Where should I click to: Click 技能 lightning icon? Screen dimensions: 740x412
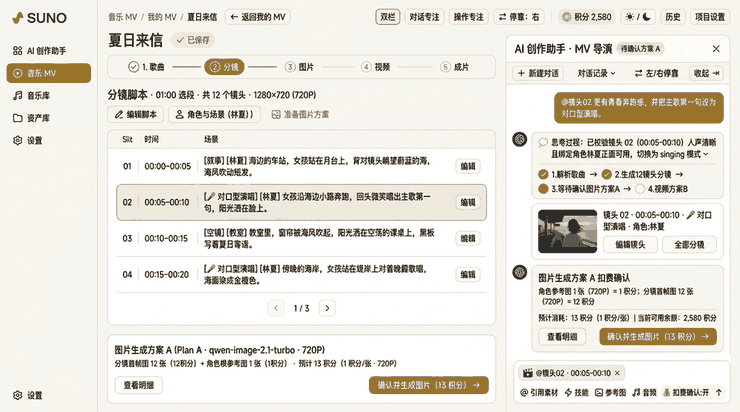click(568, 392)
